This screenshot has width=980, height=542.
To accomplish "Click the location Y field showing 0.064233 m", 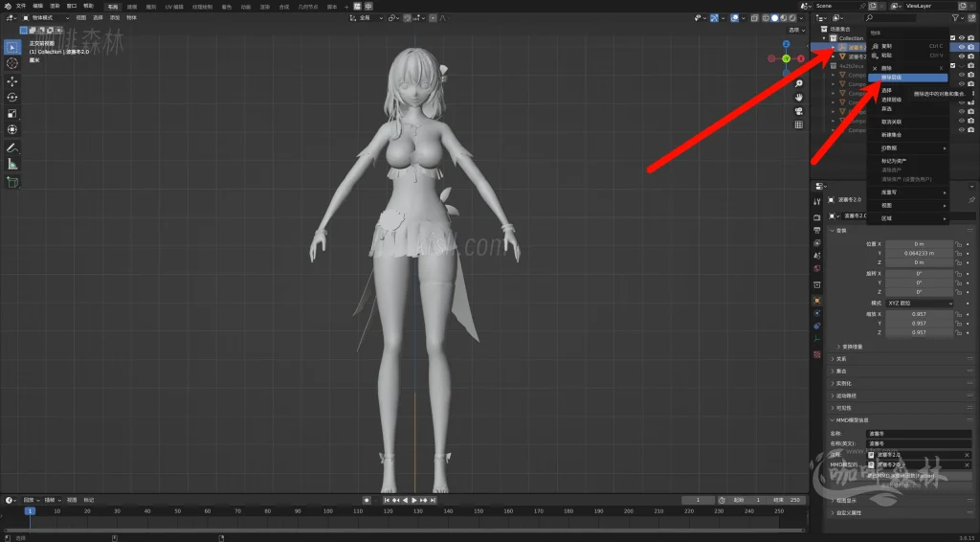I will point(920,253).
